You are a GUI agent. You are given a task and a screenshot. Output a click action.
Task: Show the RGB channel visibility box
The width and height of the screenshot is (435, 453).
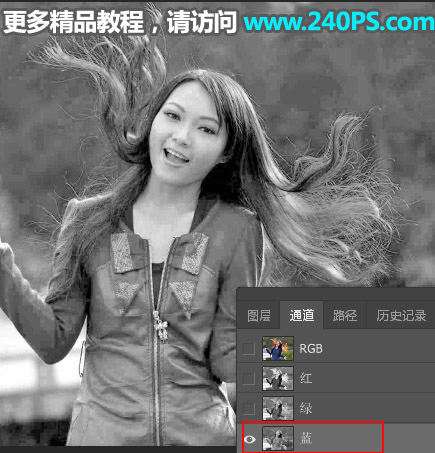tap(249, 349)
